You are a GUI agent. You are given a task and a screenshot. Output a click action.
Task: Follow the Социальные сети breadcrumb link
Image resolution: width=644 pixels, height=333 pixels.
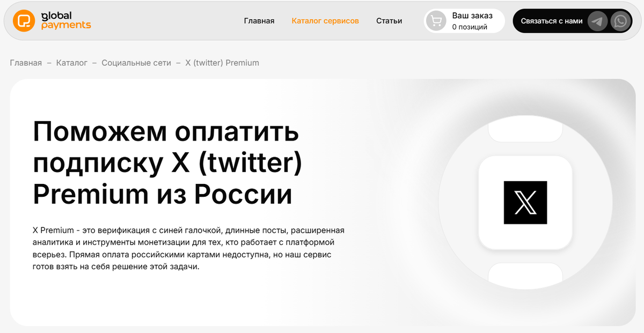point(136,63)
